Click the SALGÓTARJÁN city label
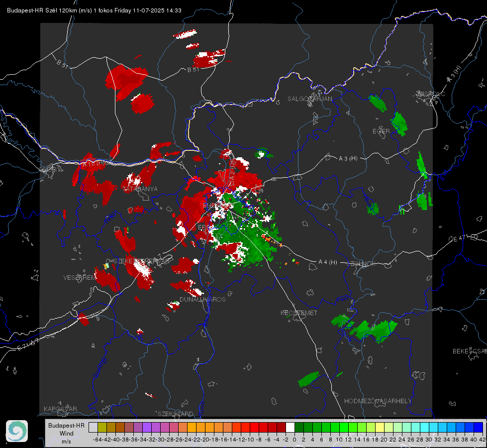 coord(309,99)
